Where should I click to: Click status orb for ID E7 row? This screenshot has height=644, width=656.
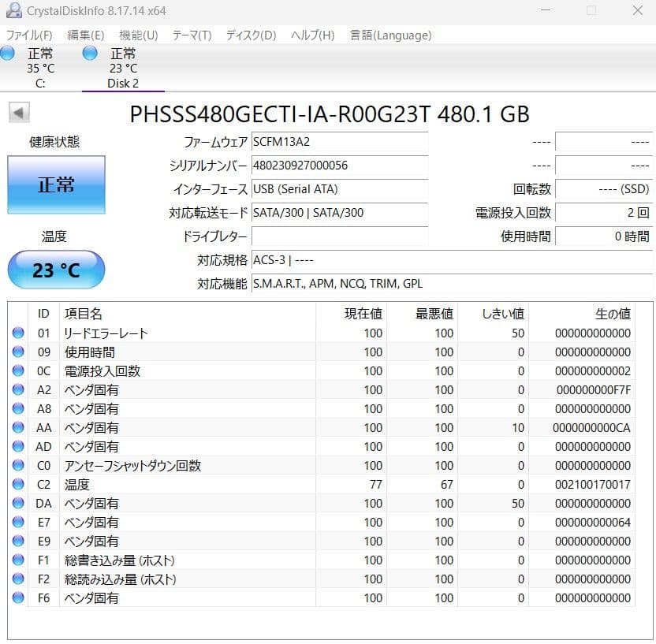click(18, 522)
